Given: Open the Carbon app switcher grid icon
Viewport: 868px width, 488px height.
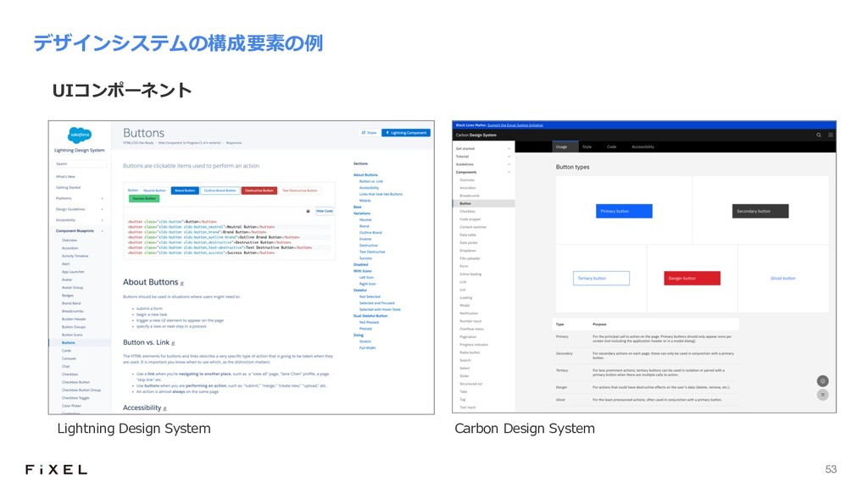Looking at the screenshot, I should point(831,135).
